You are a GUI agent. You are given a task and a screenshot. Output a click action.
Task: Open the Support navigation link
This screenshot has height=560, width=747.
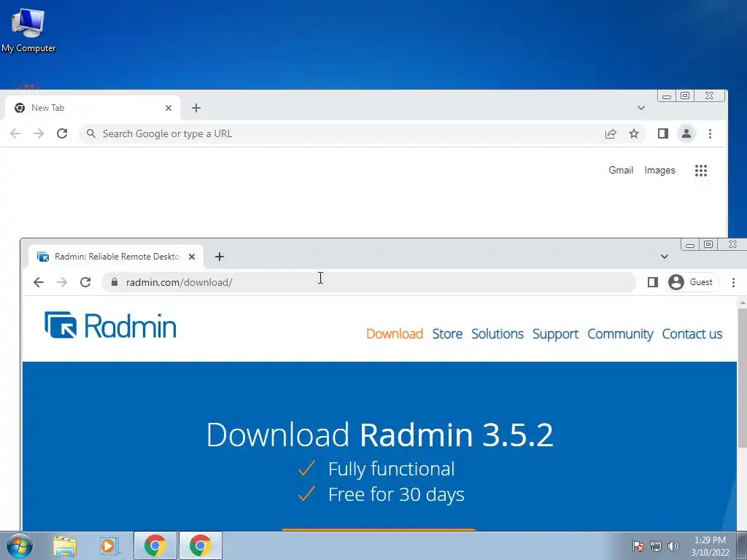(x=555, y=334)
